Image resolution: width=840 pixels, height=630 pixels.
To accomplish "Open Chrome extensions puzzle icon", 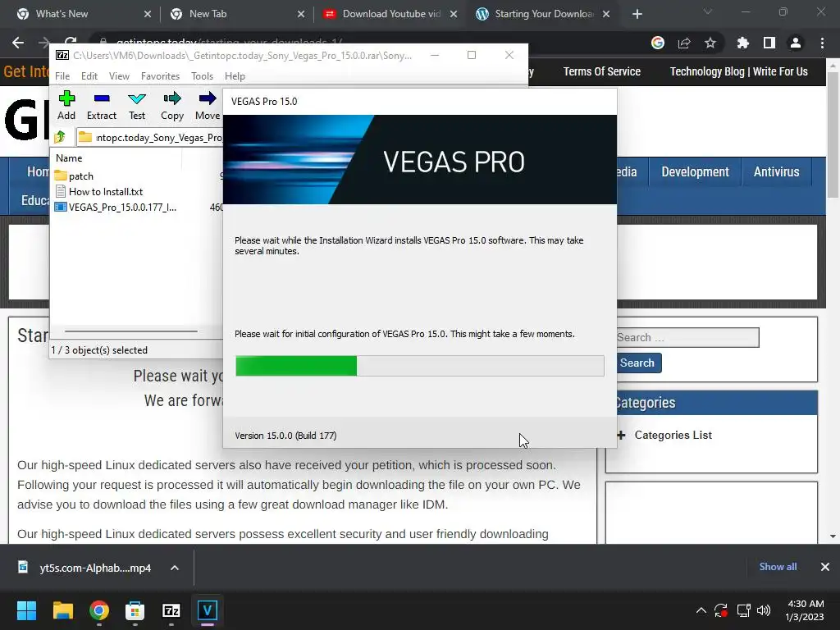I will coord(742,43).
